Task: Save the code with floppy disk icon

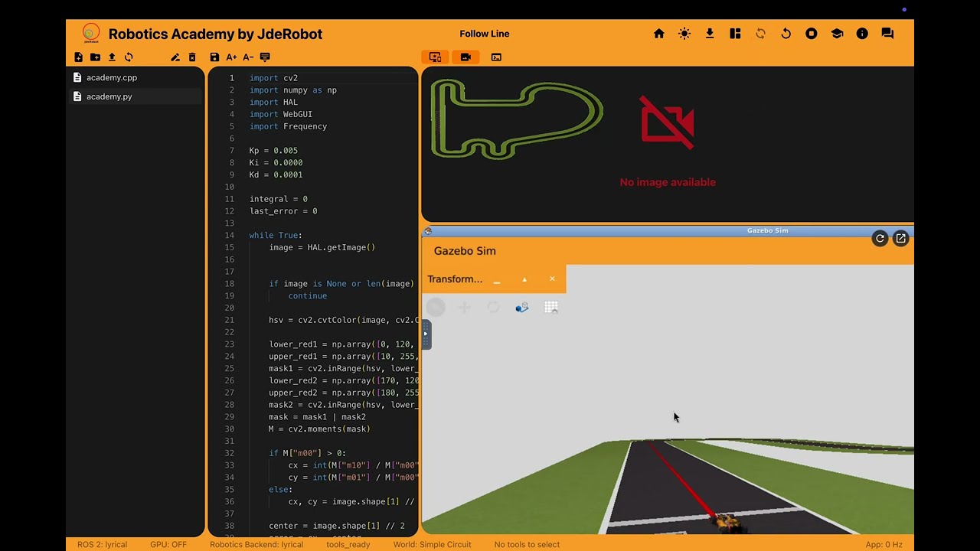Action: point(214,57)
